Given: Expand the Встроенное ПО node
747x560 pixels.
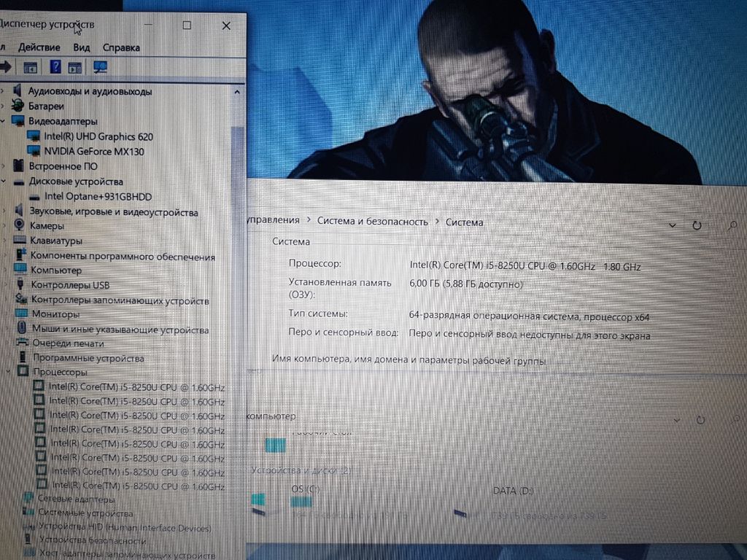Looking at the screenshot, I should (x=4, y=166).
